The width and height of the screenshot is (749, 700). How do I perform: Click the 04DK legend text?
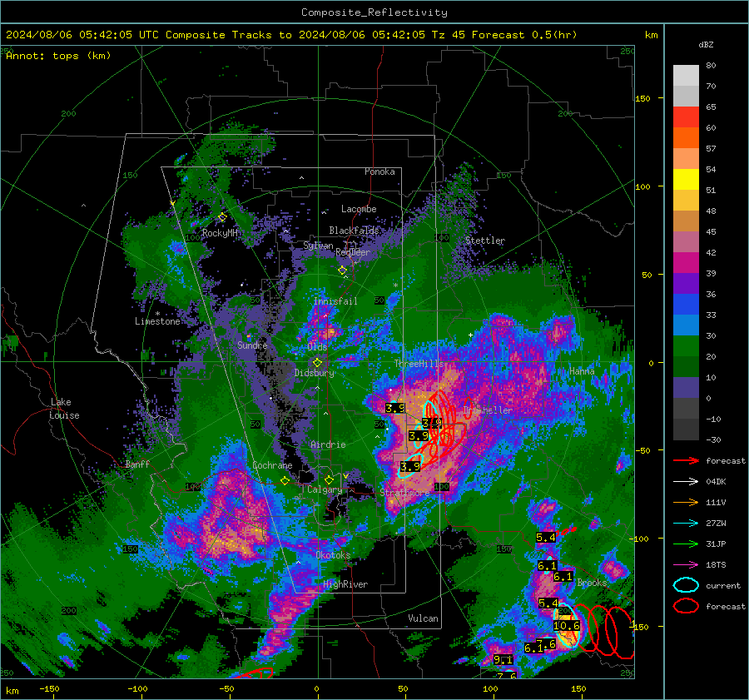(x=716, y=482)
